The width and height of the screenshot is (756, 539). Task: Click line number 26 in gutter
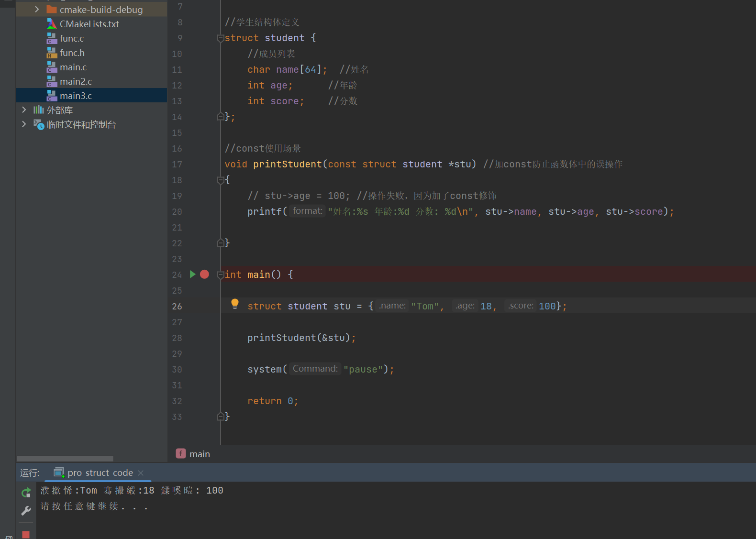[x=177, y=306]
